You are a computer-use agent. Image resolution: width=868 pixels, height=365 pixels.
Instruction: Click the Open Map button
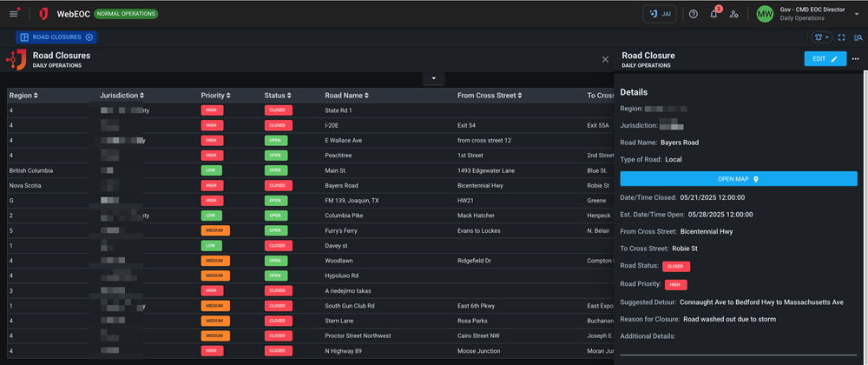click(x=738, y=179)
